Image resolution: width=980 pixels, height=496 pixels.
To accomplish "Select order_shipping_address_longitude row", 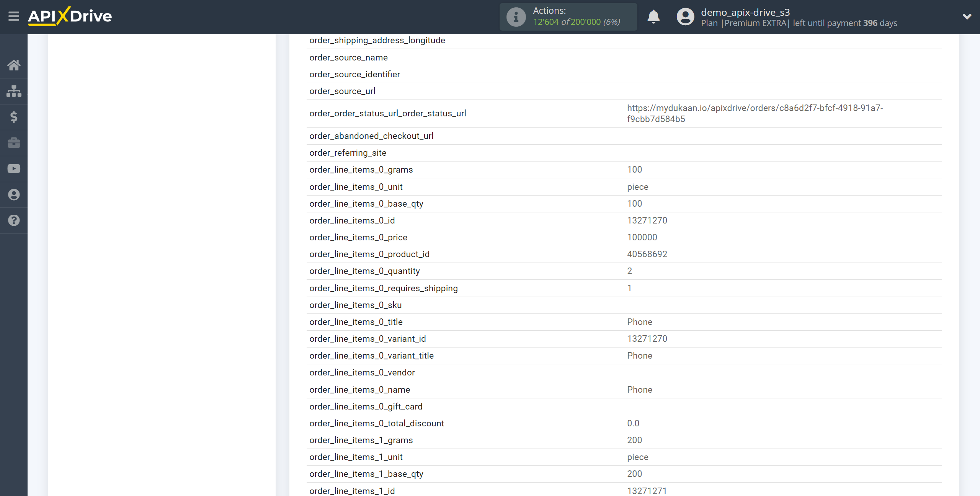I will pos(624,41).
